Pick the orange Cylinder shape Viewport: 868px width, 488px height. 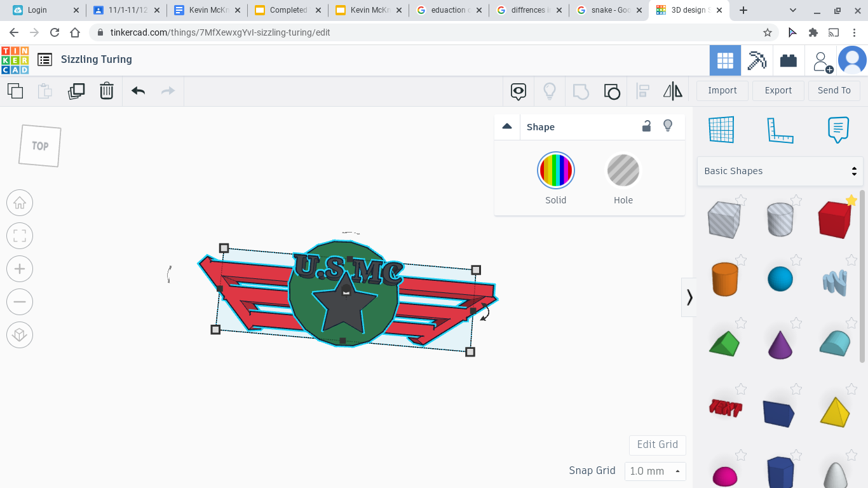(724, 279)
